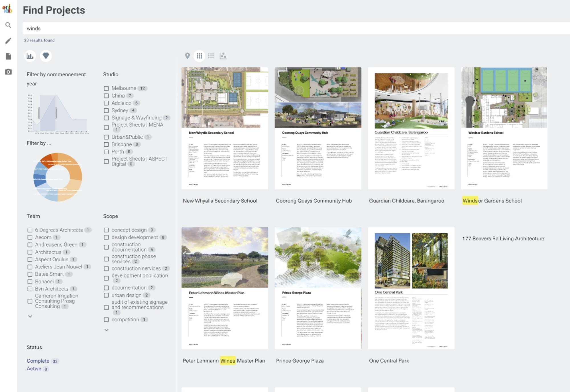Switch results to list view
This screenshot has width=570, height=392.
pyautogui.click(x=211, y=56)
